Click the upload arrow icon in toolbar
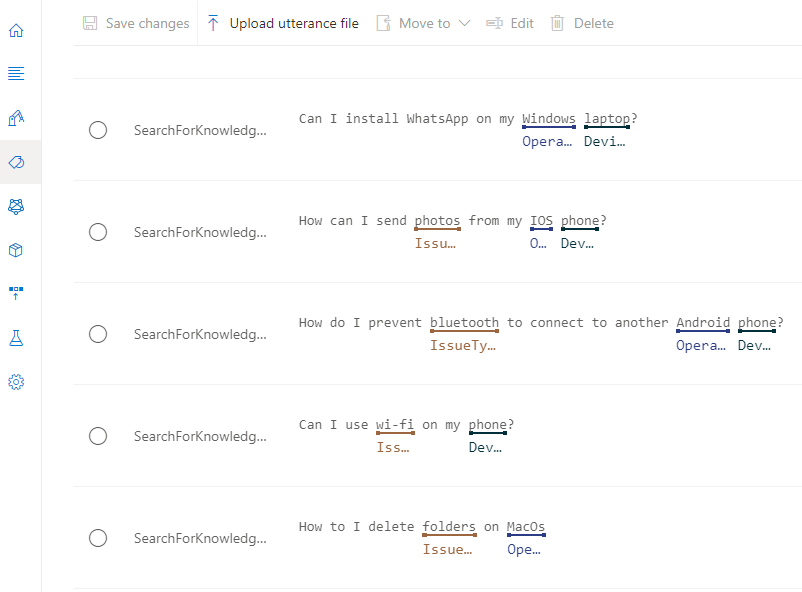 (213, 23)
